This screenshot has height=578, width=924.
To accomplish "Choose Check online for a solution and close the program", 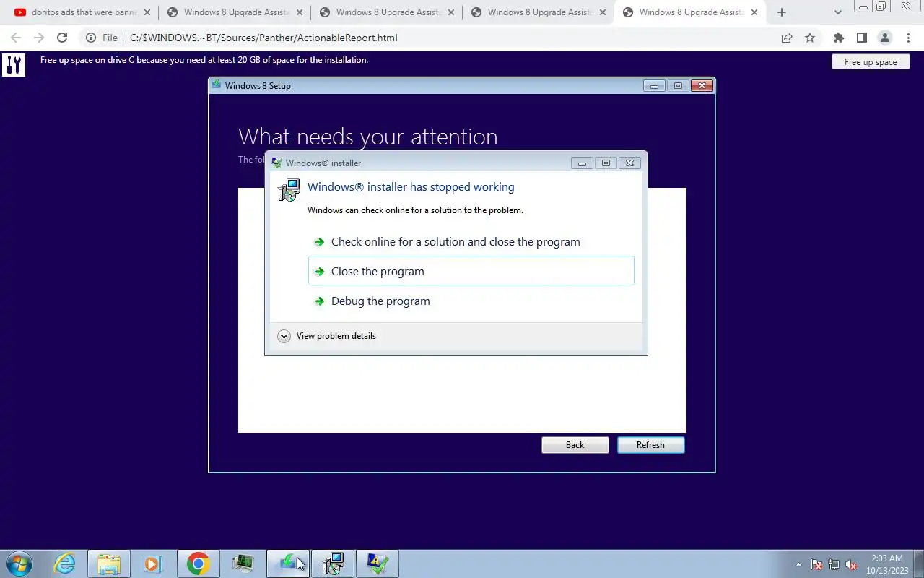I will click(x=471, y=242).
